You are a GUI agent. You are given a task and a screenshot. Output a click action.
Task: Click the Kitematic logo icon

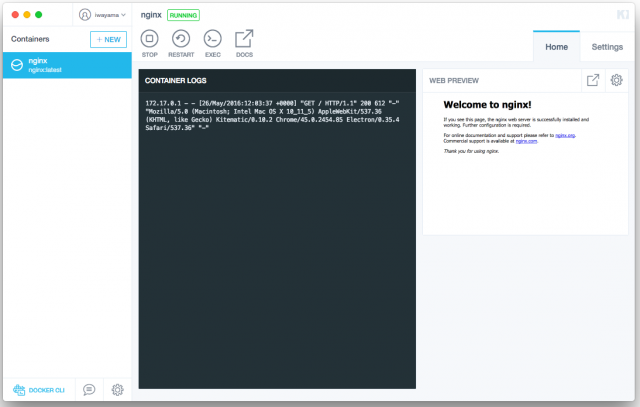pos(622,15)
